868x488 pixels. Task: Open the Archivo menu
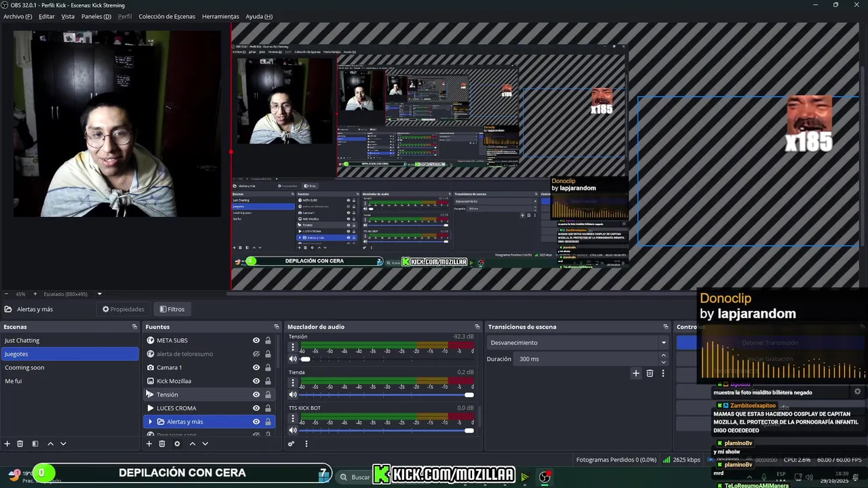[18, 16]
